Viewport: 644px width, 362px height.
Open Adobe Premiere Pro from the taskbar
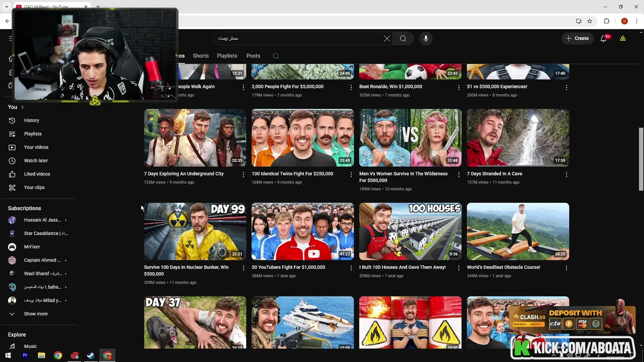[x=25, y=355]
